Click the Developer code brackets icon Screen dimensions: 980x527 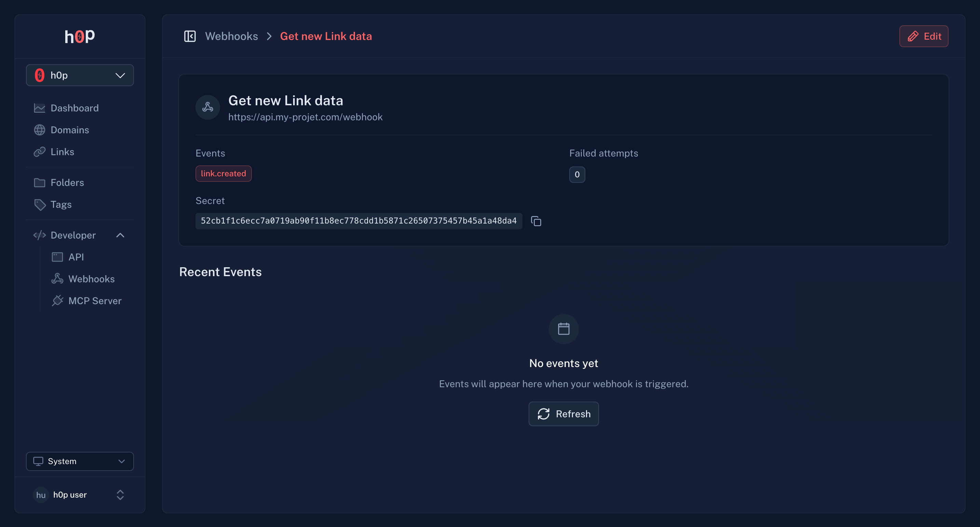[x=40, y=235]
